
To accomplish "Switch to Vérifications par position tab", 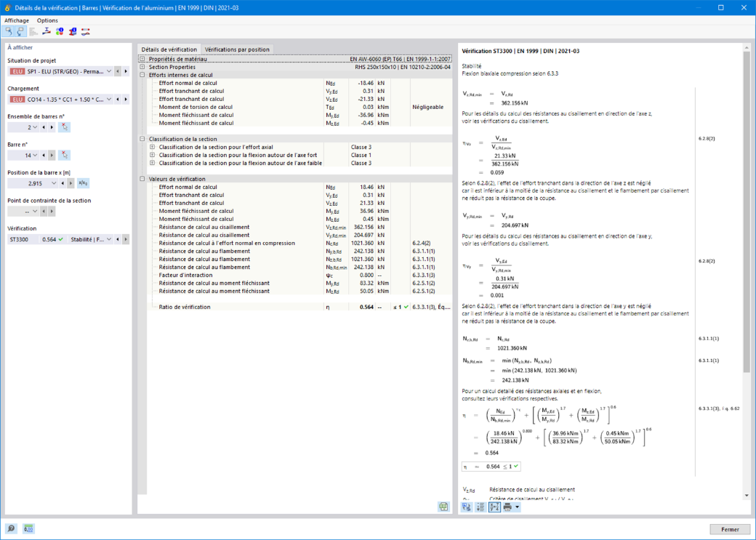I will click(237, 49).
